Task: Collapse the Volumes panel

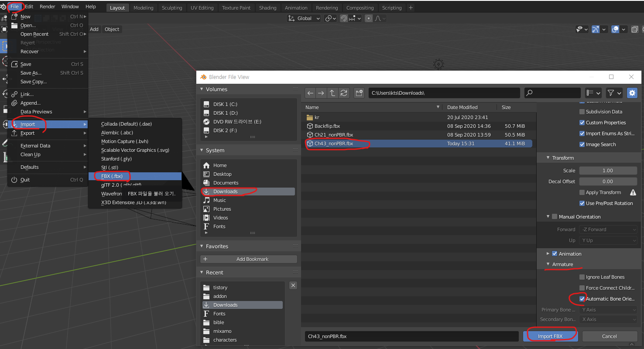Action: click(202, 89)
